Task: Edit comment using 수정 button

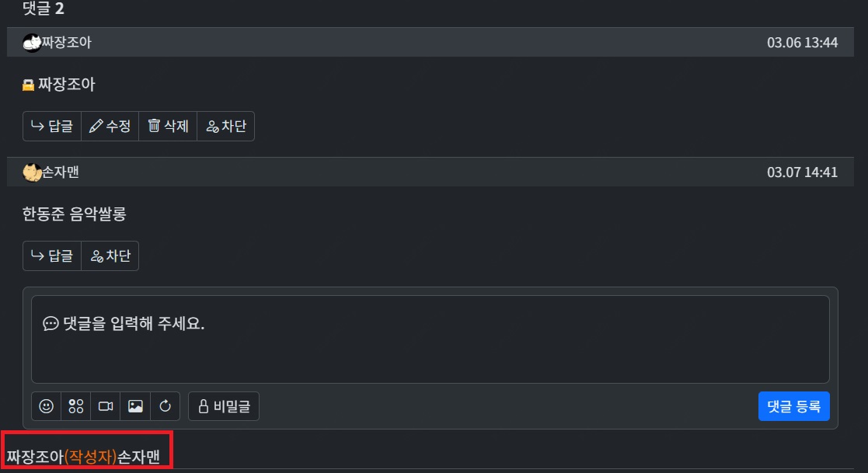Action: pyautogui.click(x=110, y=126)
